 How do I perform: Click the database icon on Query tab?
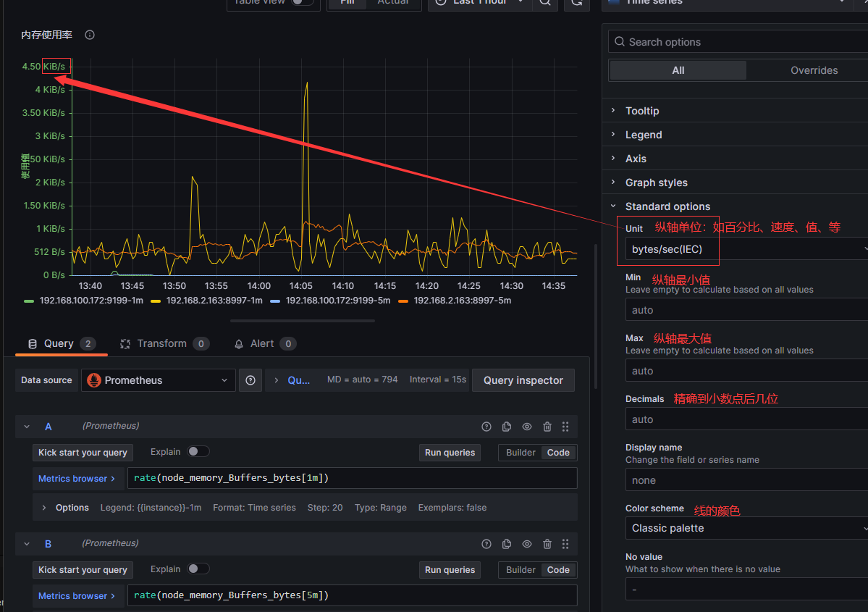[x=33, y=344]
